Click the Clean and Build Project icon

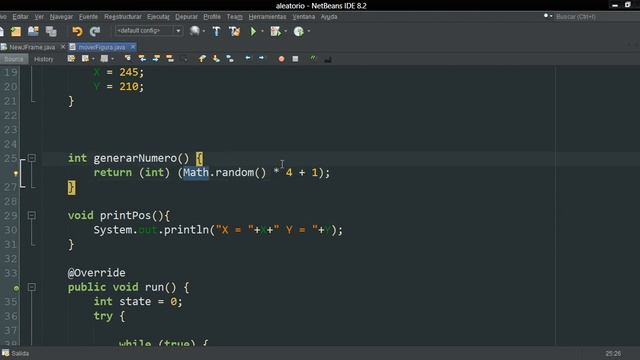click(x=234, y=31)
